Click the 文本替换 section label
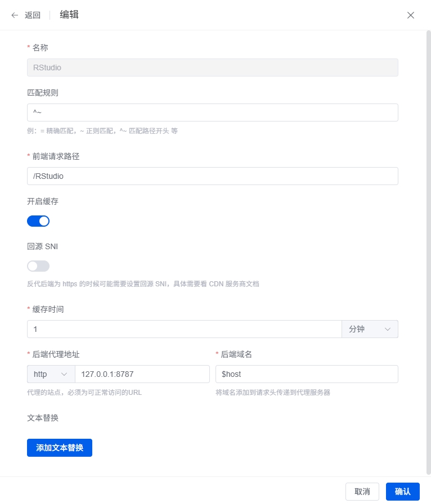The height and width of the screenshot is (504, 431). point(43,418)
